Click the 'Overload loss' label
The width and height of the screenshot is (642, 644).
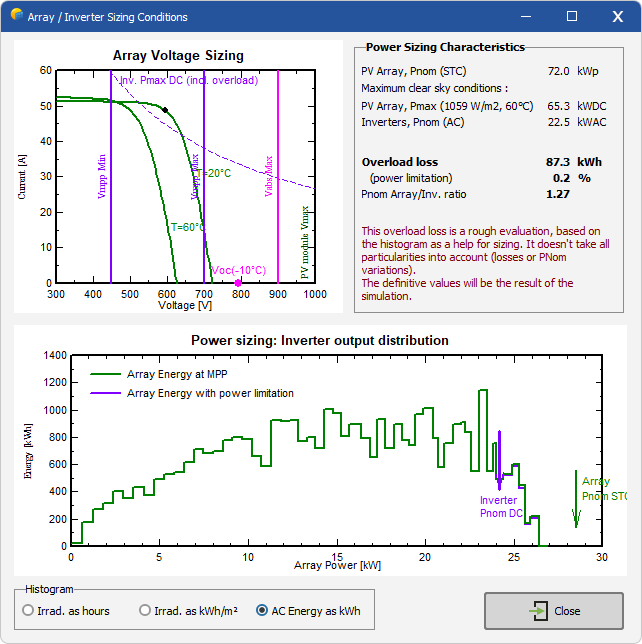pos(400,162)
